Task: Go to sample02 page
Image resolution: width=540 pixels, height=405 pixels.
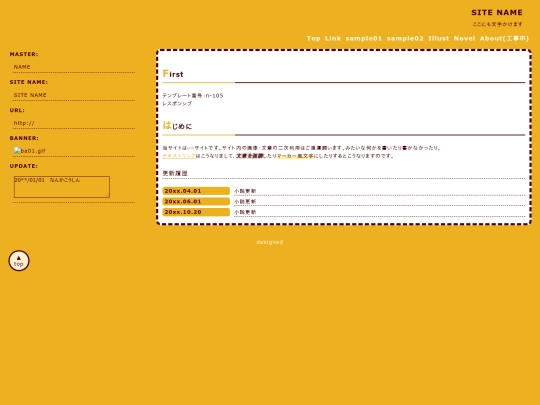Action: [405, 39]
